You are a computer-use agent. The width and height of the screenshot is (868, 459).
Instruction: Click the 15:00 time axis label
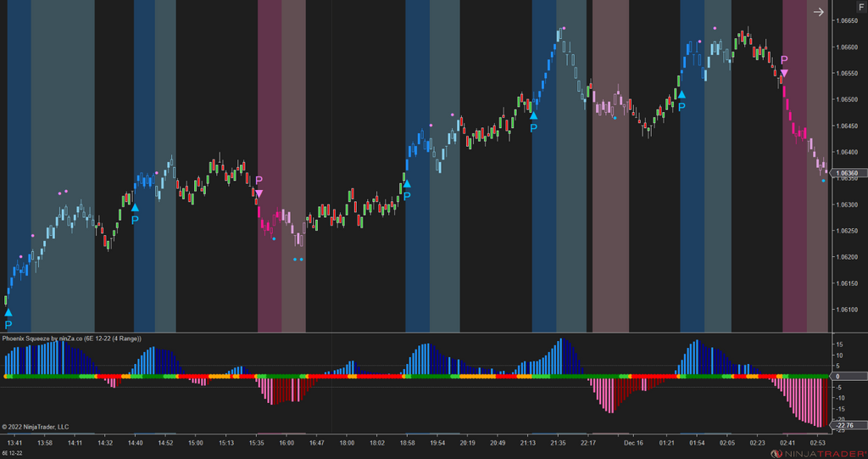point(196,443)
